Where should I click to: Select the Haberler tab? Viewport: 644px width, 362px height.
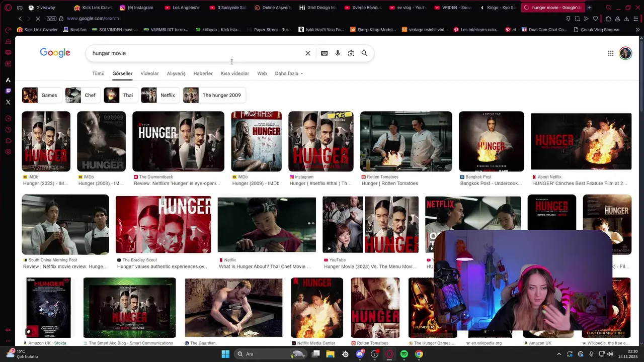203,73
